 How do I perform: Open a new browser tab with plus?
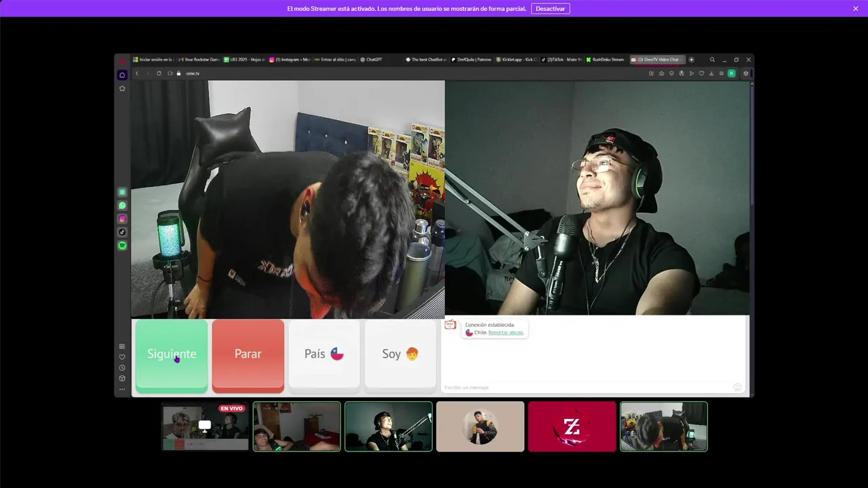click(x=691, y=60)
